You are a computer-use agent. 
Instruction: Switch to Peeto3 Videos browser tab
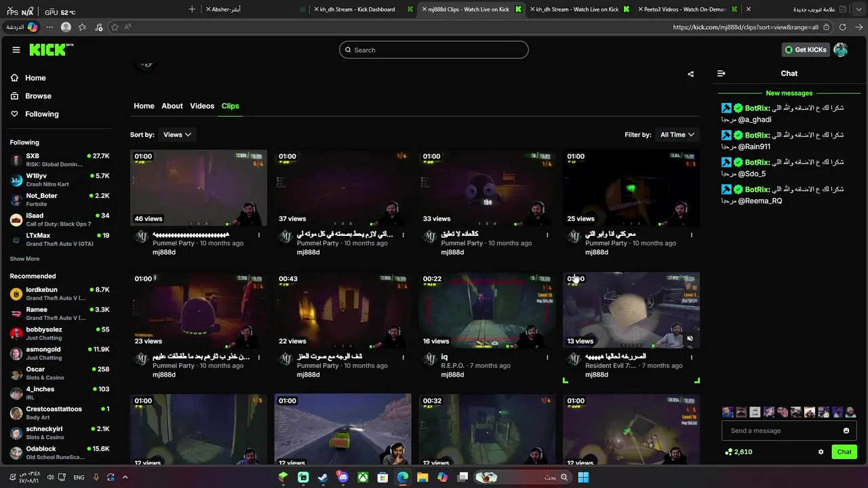click(689, 9)
